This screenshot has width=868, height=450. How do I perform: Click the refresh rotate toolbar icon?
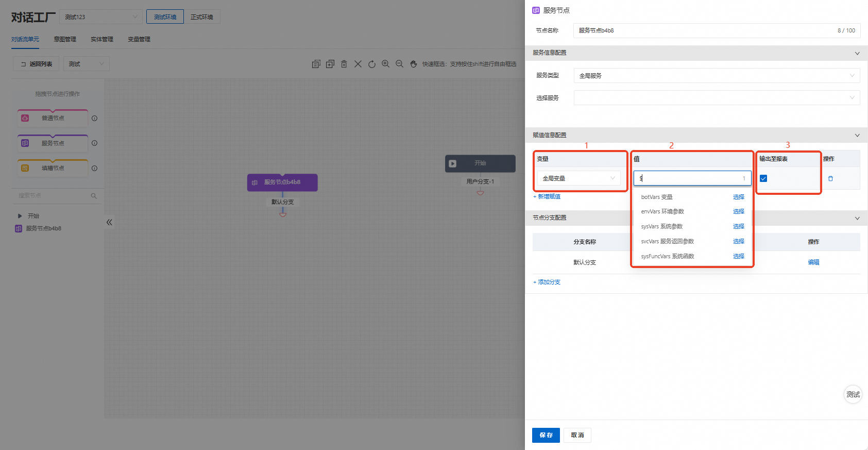click(372, 64)
